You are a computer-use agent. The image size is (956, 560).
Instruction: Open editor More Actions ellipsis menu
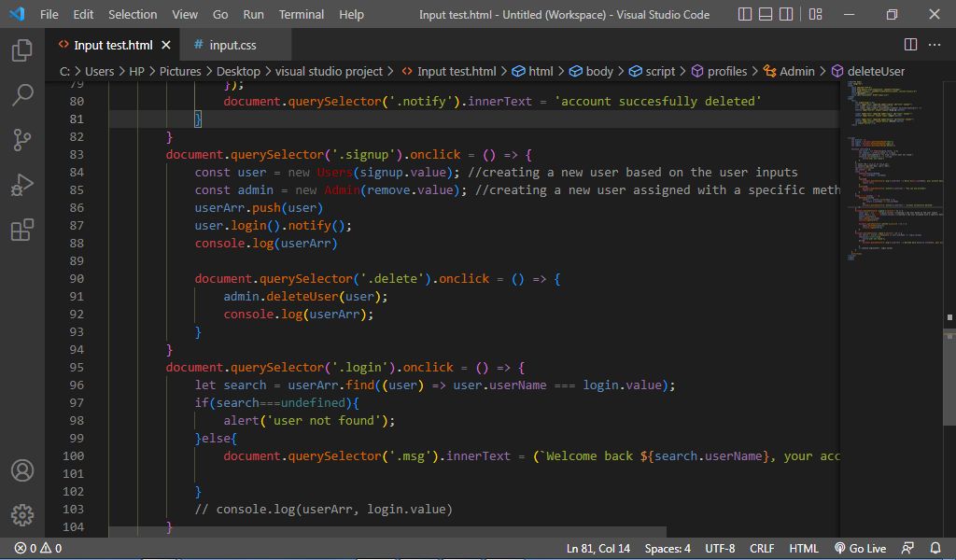[935, 45]
